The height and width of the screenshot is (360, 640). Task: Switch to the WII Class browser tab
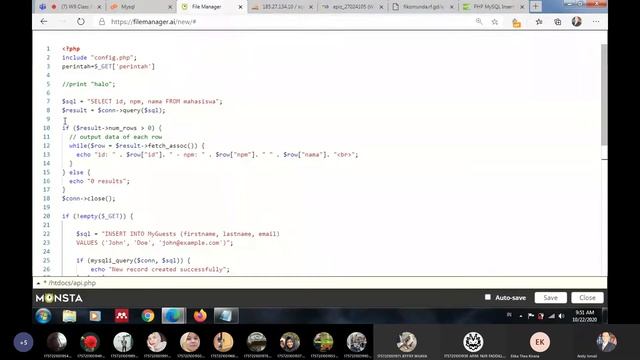coord(71,7)
